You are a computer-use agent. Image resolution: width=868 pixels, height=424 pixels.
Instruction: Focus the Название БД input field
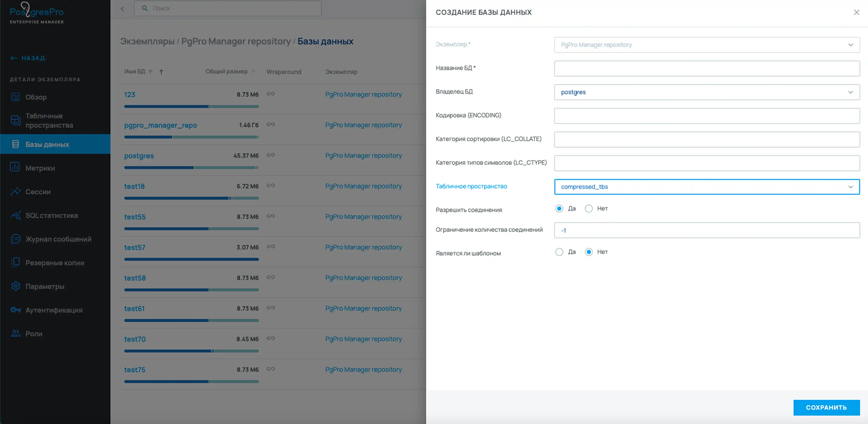pyautogui.click(x=706, y=69)
